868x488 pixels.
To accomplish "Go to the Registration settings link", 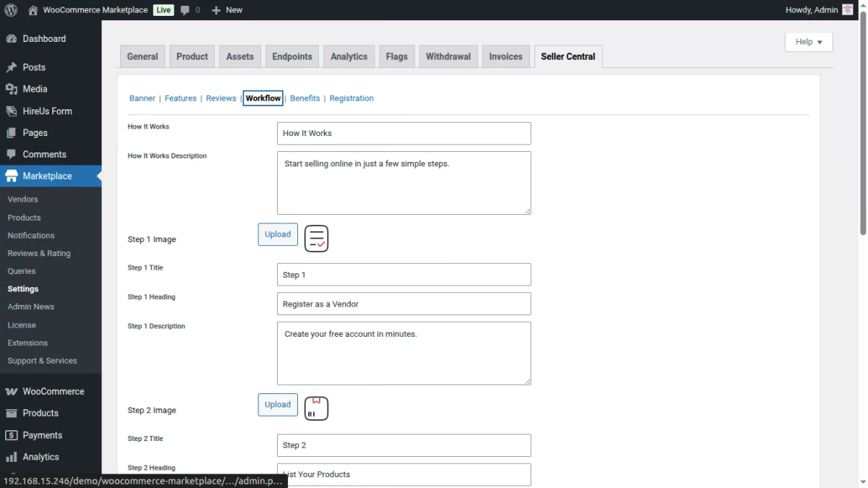I will (352, 98).
